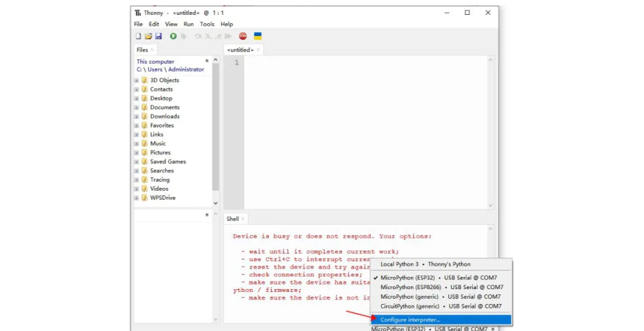Open the Edit menu
The image size is (644, 331).
pyautogui.click(x=154, y=24)
